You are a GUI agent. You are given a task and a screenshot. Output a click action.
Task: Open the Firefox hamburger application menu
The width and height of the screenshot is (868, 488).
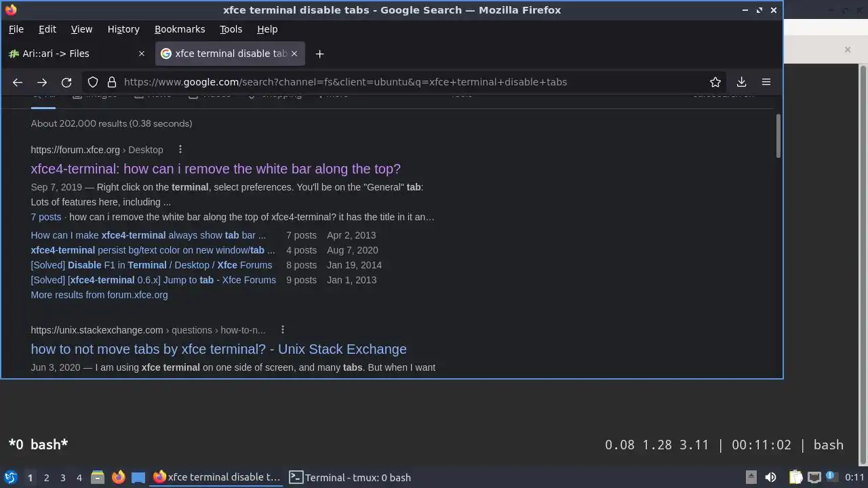point(766,82)
